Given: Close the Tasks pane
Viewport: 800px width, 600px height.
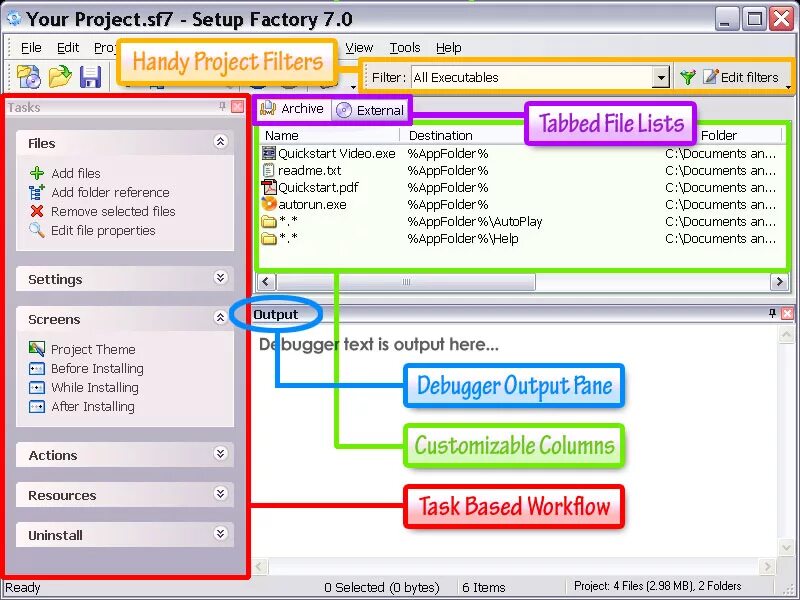Looking at the screenshot, I should click(x=237, y=106).
